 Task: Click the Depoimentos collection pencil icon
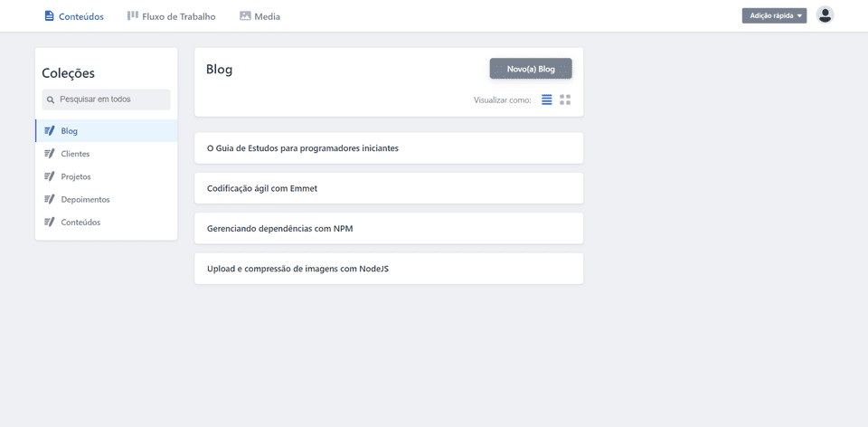[x=49, y=199]
